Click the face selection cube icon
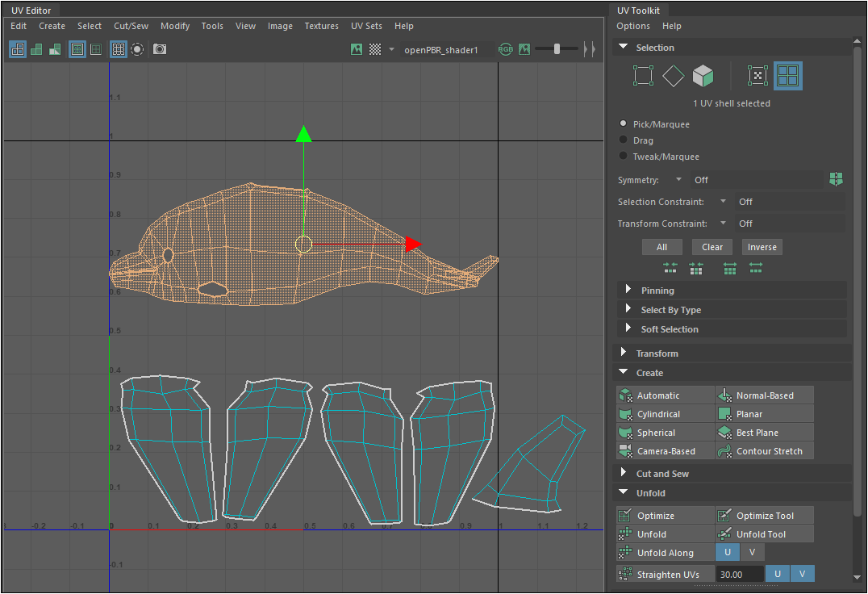Screen dimensions: 868x594 pos(703,76)
